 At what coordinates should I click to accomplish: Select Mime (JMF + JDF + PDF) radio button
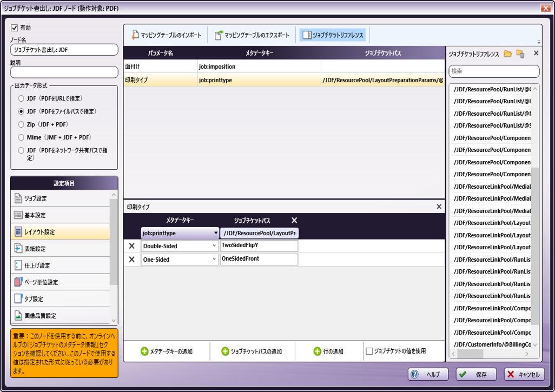point(21,137)
